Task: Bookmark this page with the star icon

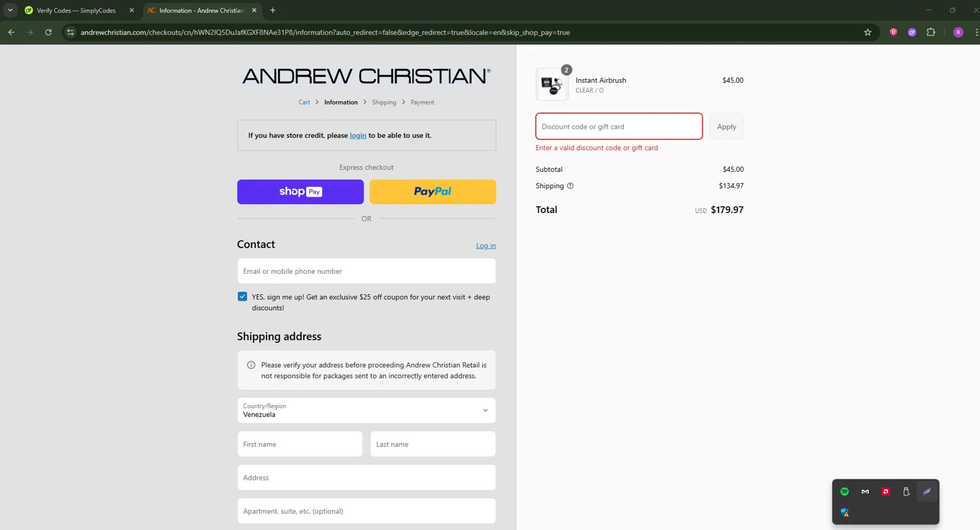Action: 868,32
